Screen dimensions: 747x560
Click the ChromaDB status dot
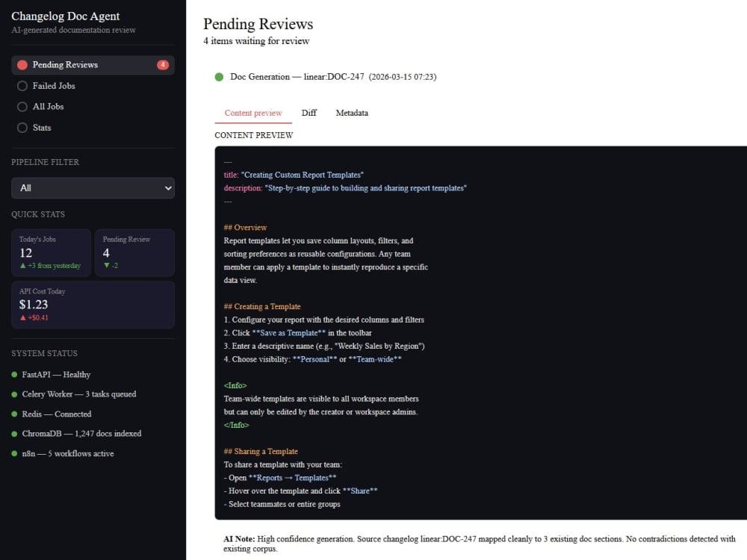14,434
